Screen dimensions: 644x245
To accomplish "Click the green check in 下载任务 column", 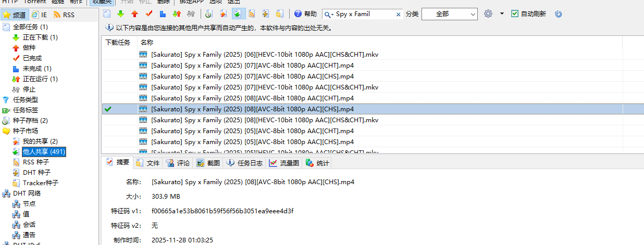I will [108, 109].
